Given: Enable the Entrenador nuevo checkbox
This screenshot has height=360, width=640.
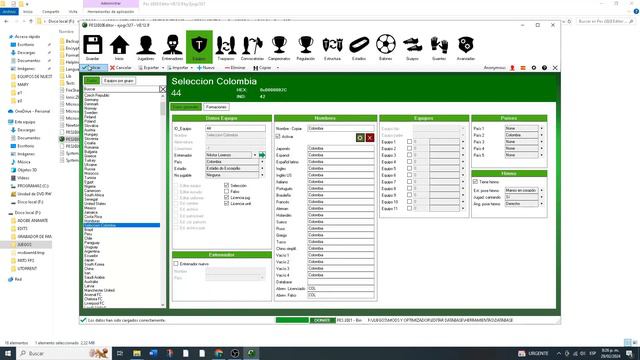Looking at the screenshot, I should [176, 264].
